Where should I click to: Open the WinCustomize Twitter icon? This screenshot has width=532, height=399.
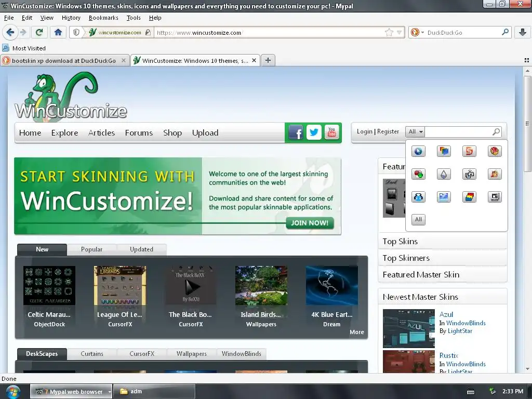point(314,132)
